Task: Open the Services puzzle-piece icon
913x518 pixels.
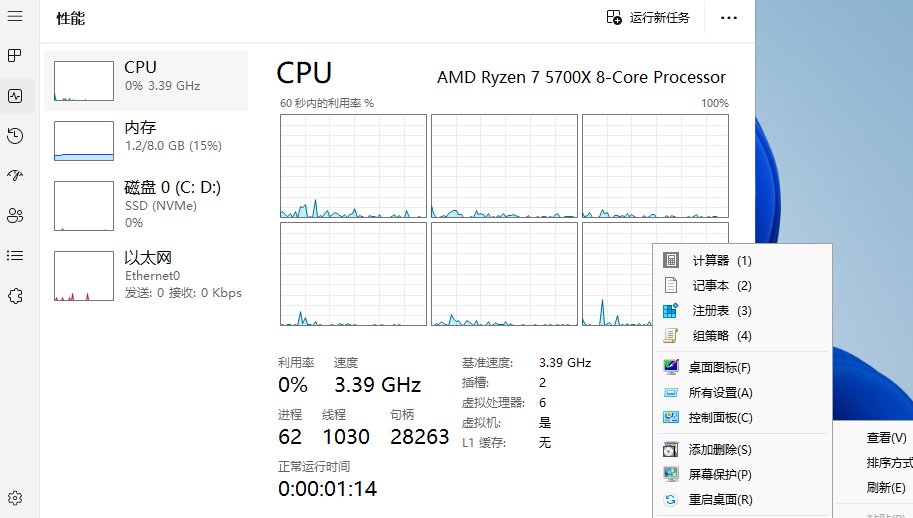Action: 15,296
